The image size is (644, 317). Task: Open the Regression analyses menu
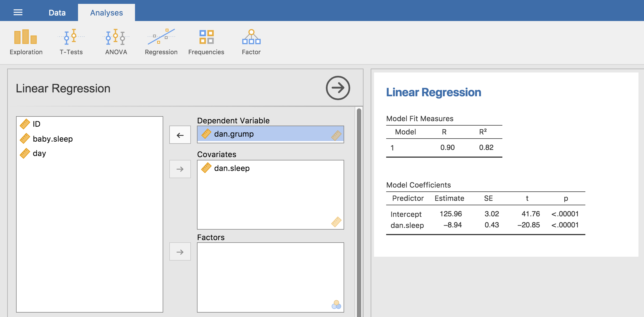161,42
